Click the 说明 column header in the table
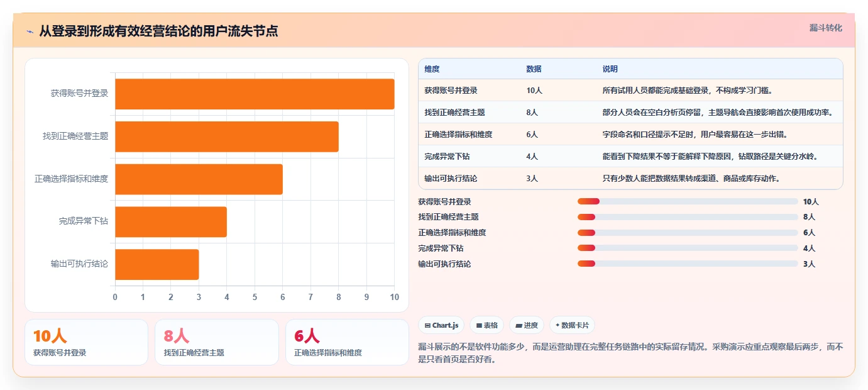The width and height of the screenshot is (868, 390). pyautogui.click(x=610, y=69)
